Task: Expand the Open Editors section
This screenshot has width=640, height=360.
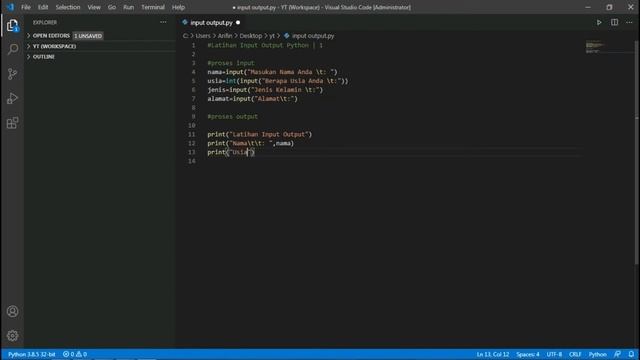Action: click(x=51, y=36)
